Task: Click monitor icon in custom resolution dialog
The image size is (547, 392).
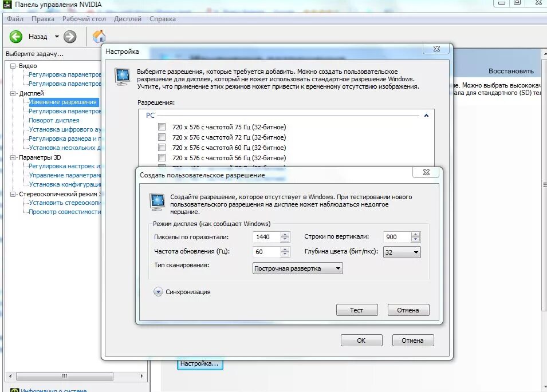Action: click(x=158, y=202)
